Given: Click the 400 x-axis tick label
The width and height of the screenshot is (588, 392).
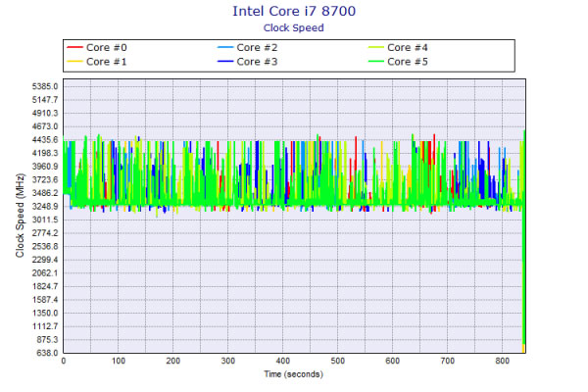Looking at the screenshot, I should [283, 361].
